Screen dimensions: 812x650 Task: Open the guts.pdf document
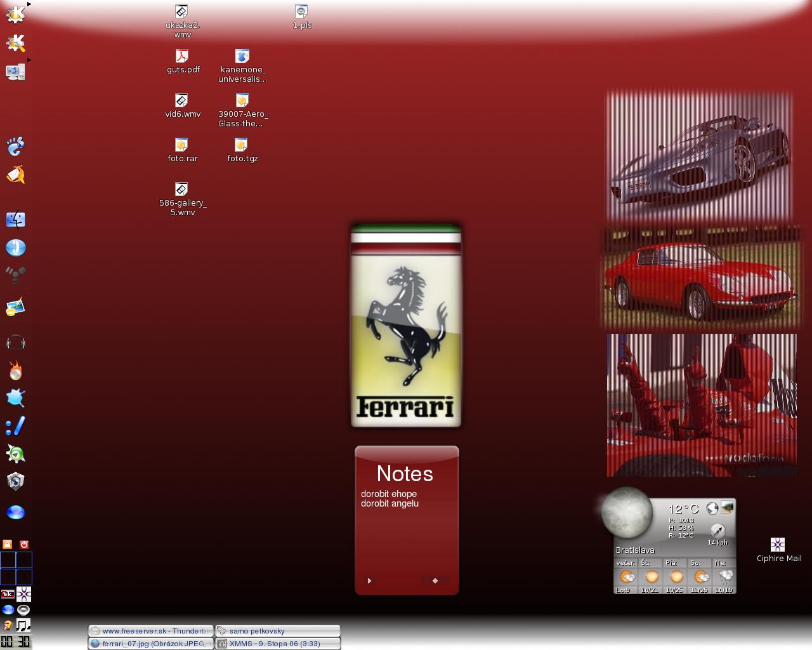(183, 62)
